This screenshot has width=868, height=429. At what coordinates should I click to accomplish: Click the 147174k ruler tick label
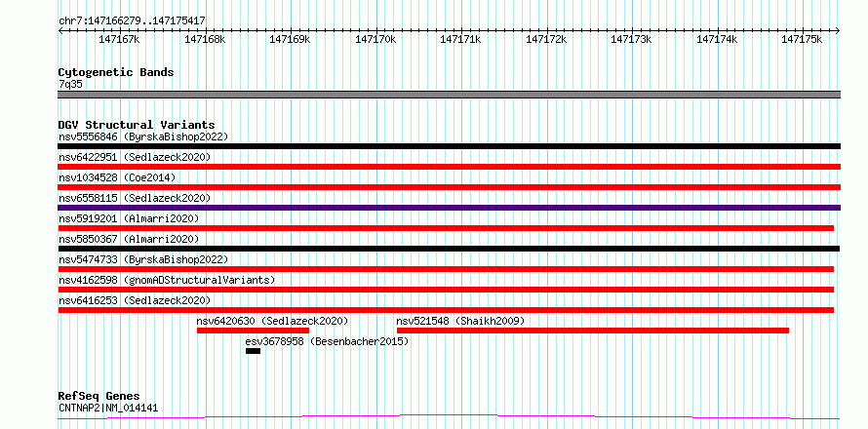pos(717,39)
